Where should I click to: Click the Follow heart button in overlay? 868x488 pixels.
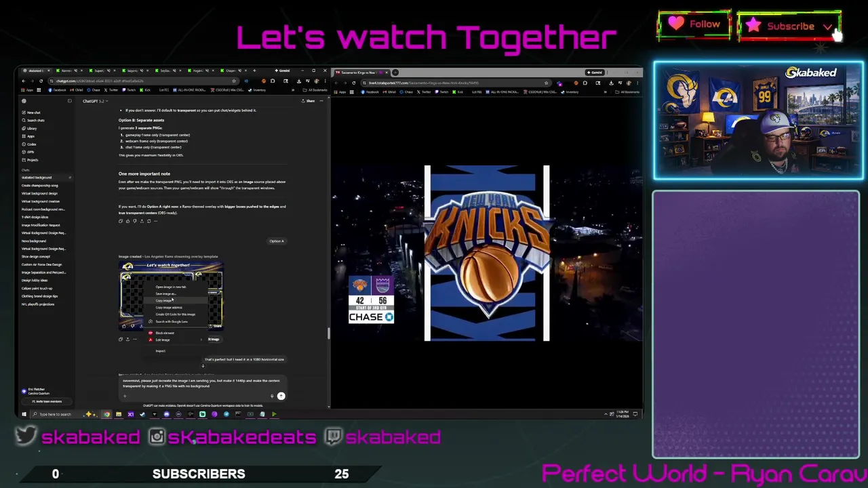tap(694, 26)
